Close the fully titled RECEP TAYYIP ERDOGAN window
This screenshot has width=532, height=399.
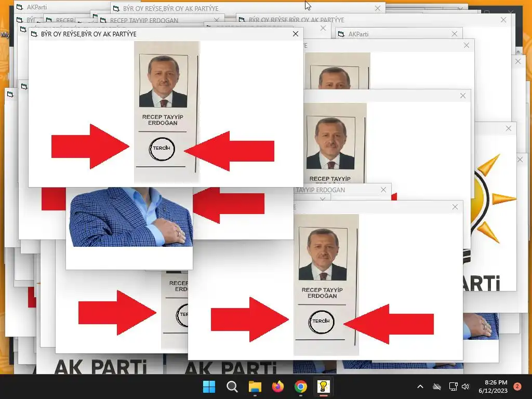217,20
